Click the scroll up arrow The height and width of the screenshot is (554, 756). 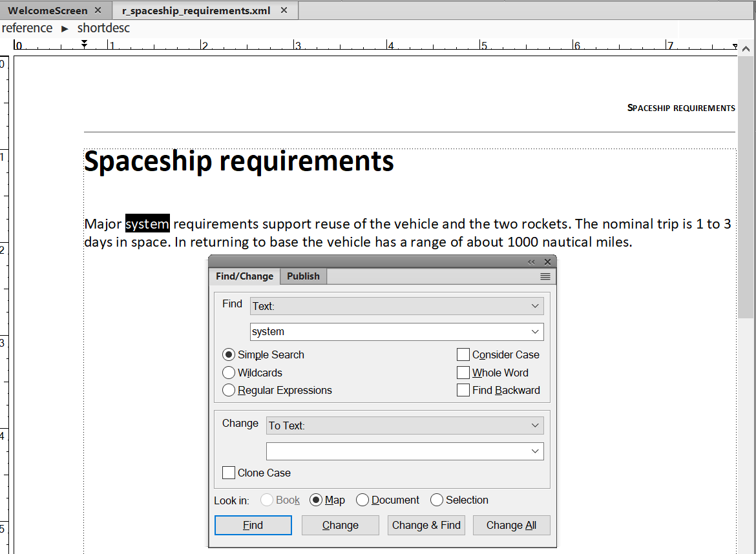(746, 49)
